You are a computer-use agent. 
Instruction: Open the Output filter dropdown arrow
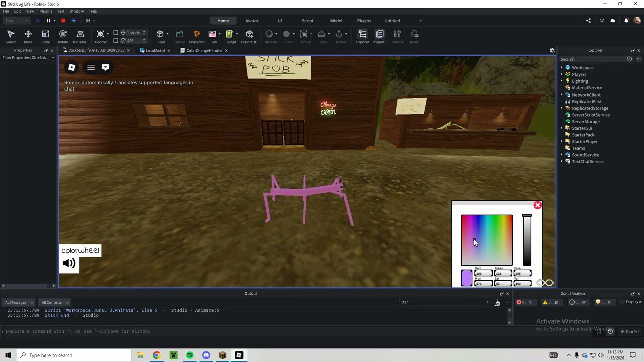[487, 302]
